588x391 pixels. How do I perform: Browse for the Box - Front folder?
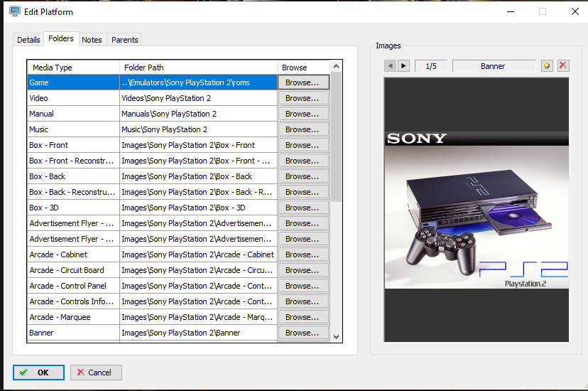[x=303, y=145]
